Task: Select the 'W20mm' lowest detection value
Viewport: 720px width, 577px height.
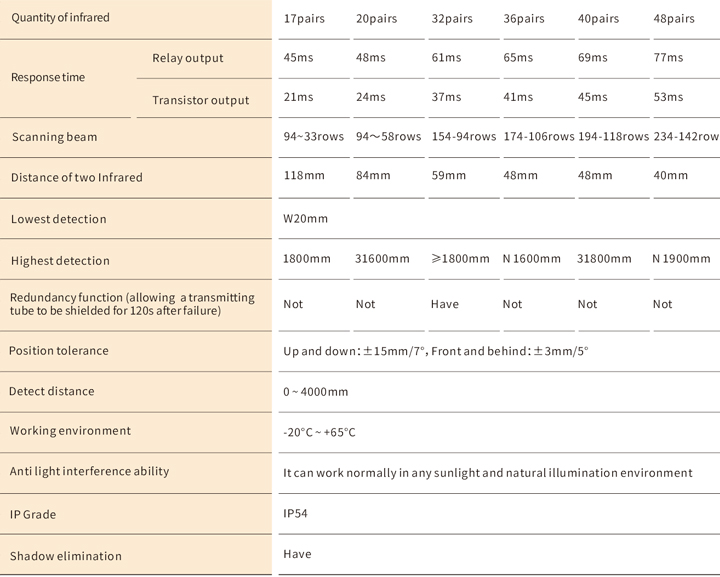Action: (305, 218)
